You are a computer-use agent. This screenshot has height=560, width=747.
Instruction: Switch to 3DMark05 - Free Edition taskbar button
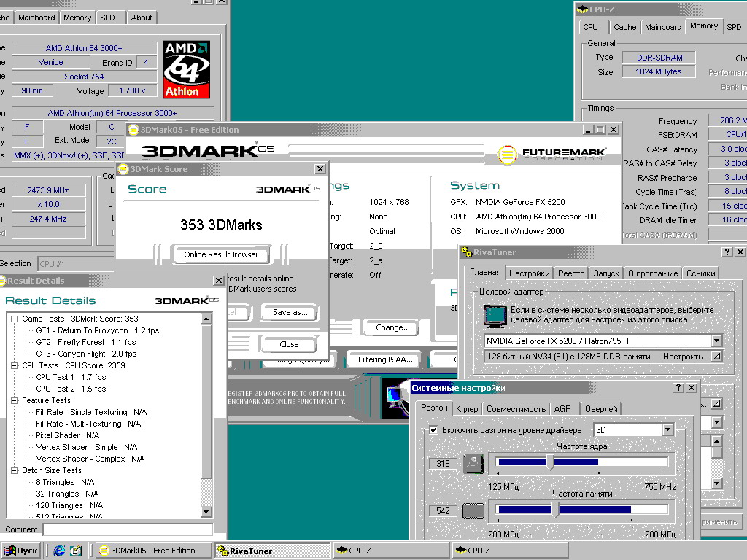click(153, 551)
